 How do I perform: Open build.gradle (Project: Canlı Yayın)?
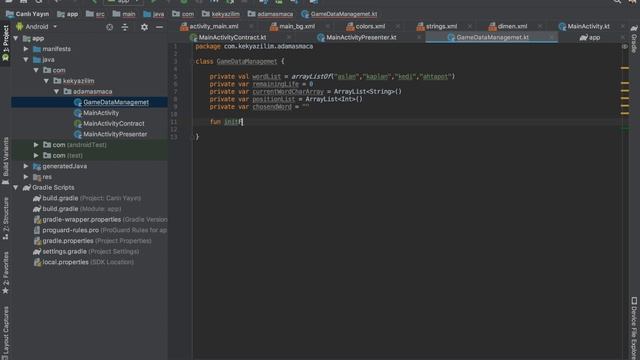[87, 198]
